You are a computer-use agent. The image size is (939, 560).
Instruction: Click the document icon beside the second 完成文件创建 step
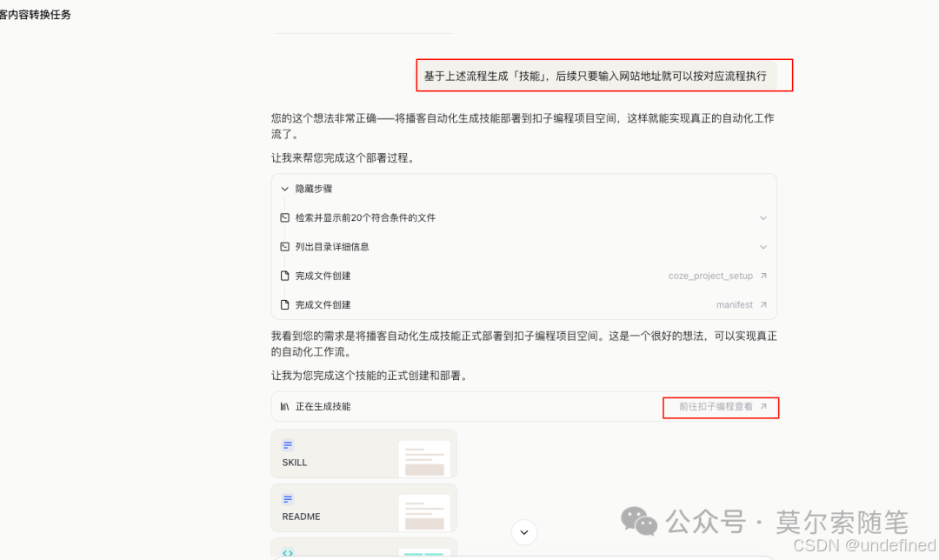click(284, 304)
